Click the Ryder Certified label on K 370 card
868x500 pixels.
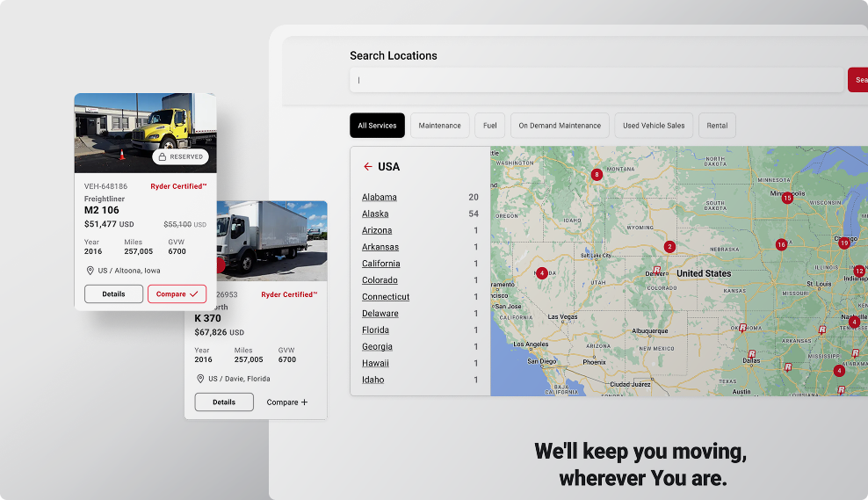pyautogui.click(x=289, y=294)
